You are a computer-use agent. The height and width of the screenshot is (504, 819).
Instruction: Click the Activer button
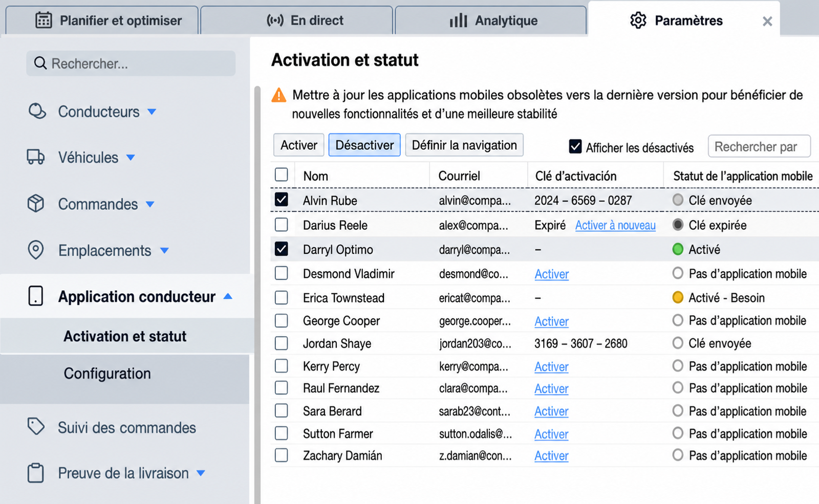tap(299, 145)
